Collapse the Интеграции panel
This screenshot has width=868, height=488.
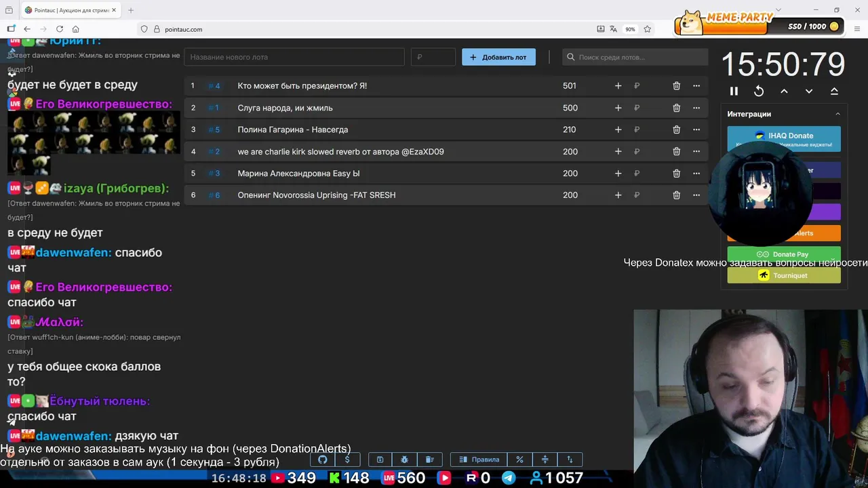pyautogui.click(x=837, y=114)
